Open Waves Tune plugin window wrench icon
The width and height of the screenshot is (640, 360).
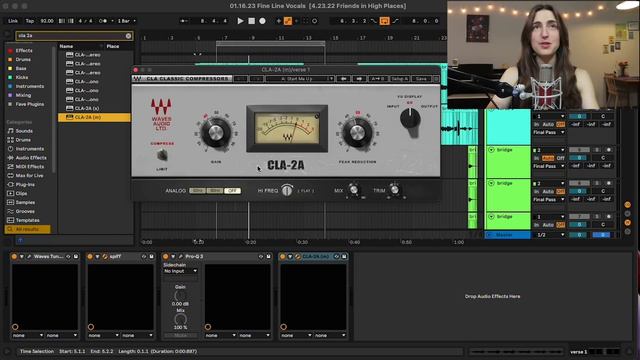(x=29, y=256)
